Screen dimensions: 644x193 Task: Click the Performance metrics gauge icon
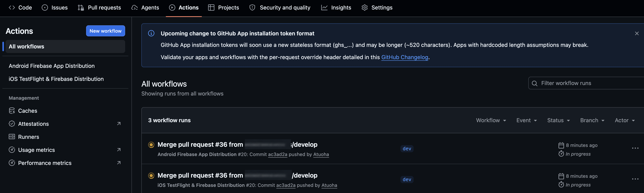(12, 163)
